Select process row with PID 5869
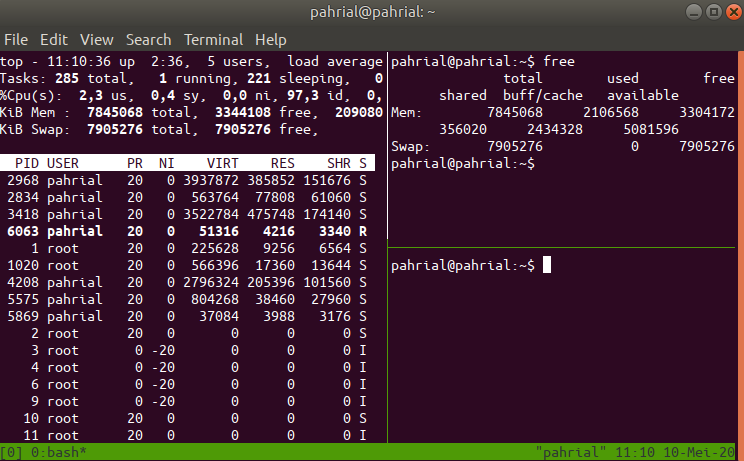The width and height of the screenshot is (744, 461). tap(187, 316)
